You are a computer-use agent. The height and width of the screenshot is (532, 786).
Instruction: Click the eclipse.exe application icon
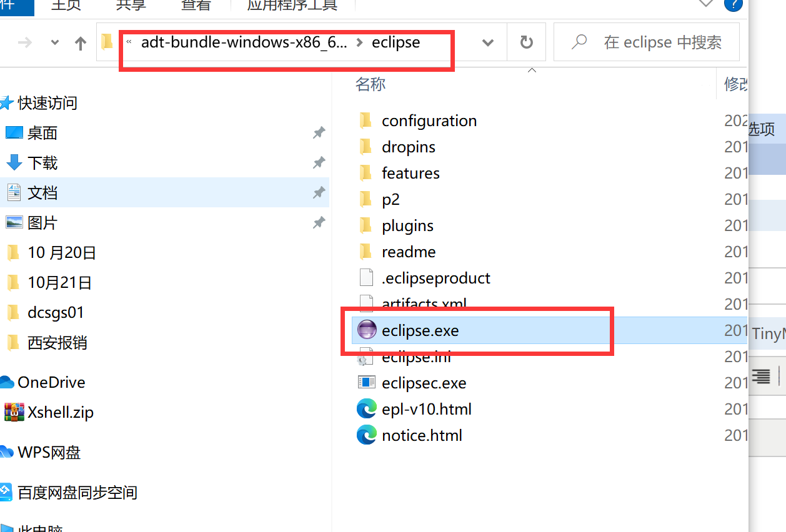pyautogui.click(x=366, y=330)
